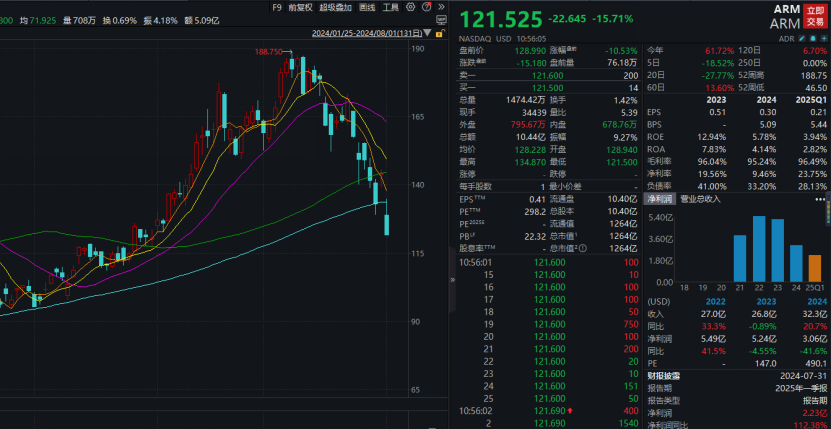The image size is (831, 429).
Task: Click the 额 5.09亿 indicator label
Action: click(202, 21)
